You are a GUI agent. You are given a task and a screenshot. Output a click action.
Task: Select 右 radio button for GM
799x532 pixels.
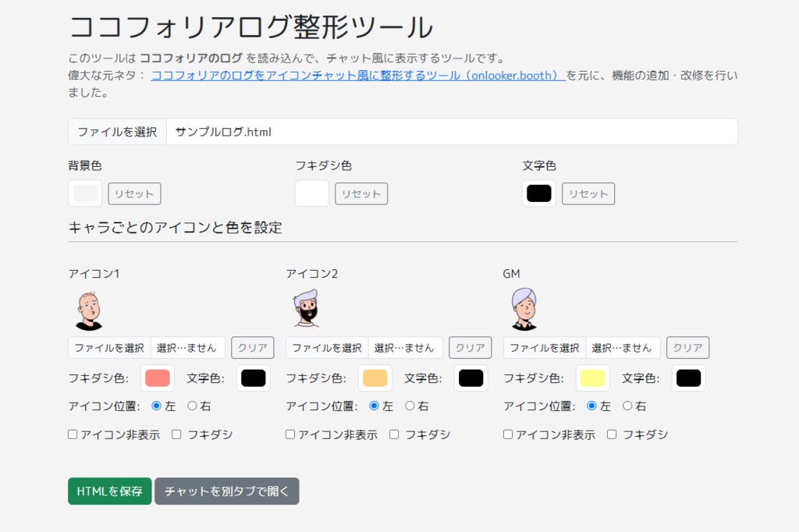click(x=627, y=406)
